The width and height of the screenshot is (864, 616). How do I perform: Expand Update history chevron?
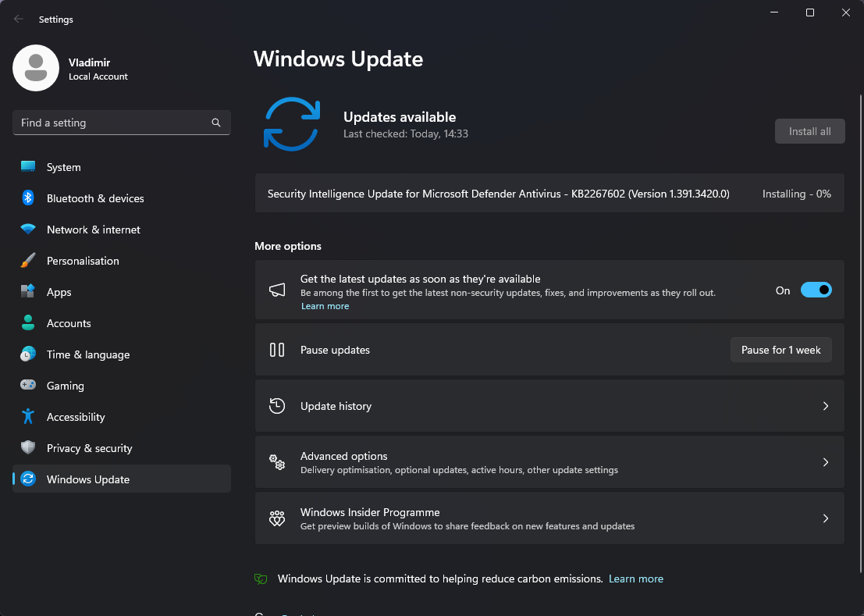[x=826, y=406]
